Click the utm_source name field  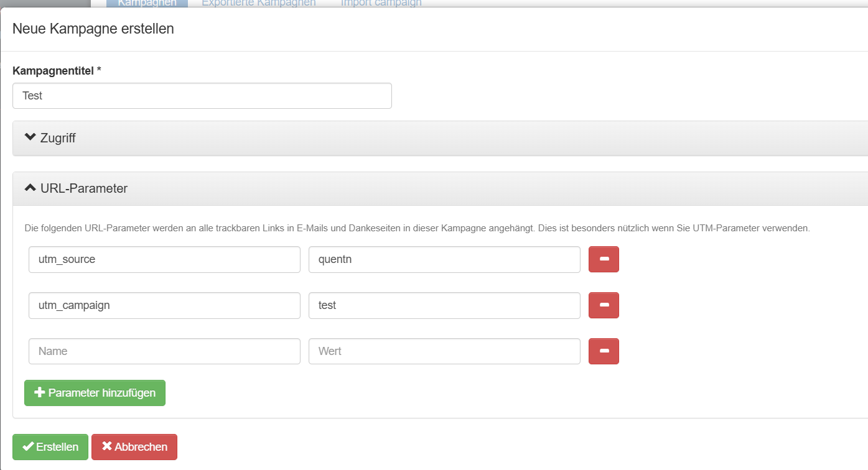(164, 259)
